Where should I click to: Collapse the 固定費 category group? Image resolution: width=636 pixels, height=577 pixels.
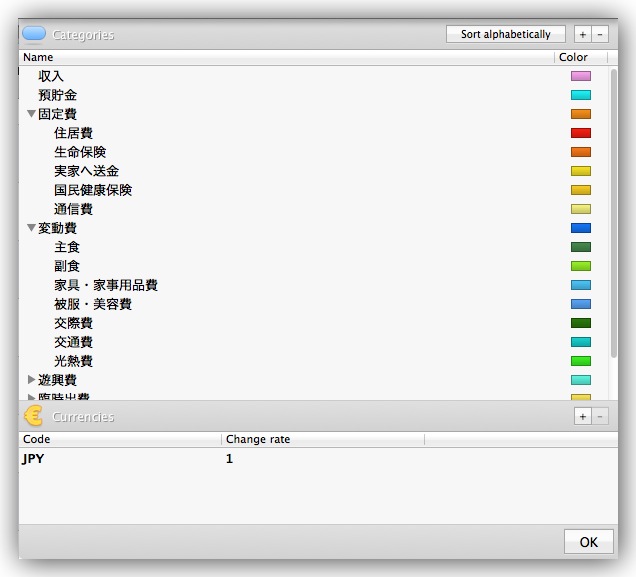pyautogui.click(x=31, y=114)
